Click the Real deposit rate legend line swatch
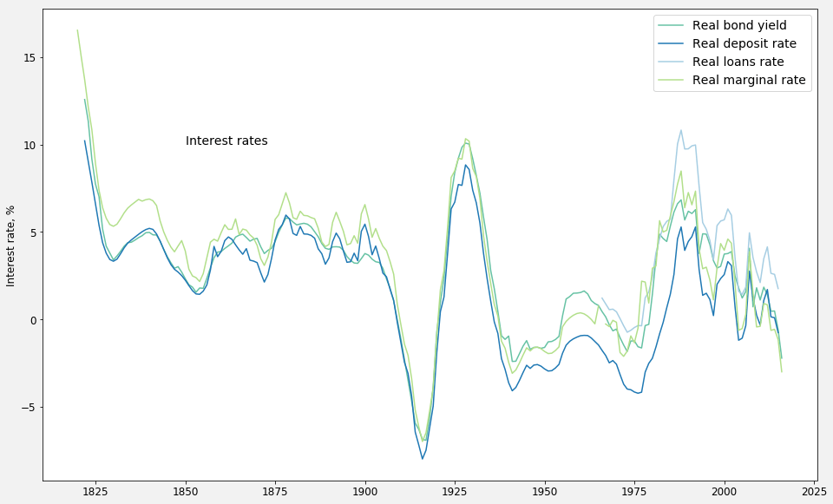Screen dimensions: 833x504 coord(671,43)
